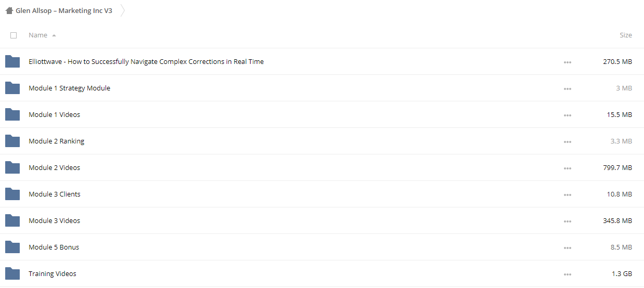Click the sort arrow beside Name
644x288 pixels.
pyautogui.click(x=54, y=35)
